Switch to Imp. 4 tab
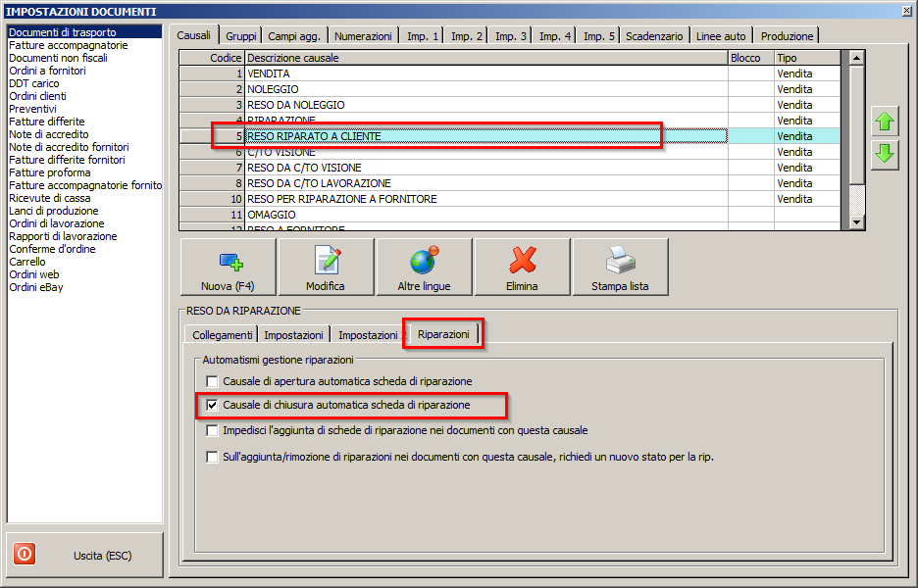Image resolution: width=918 pixels, height=588 pixels. coord(554,36)
